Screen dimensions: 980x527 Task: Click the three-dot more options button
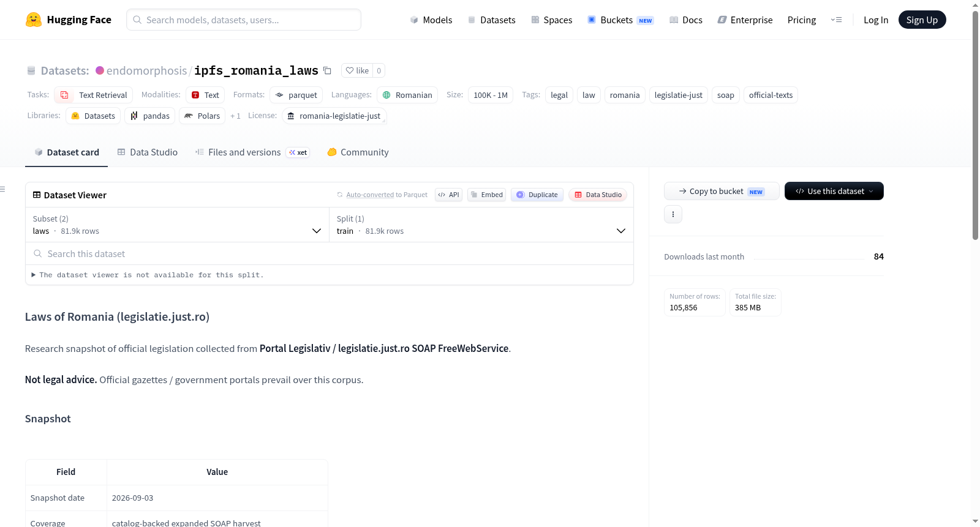point(673,214)
